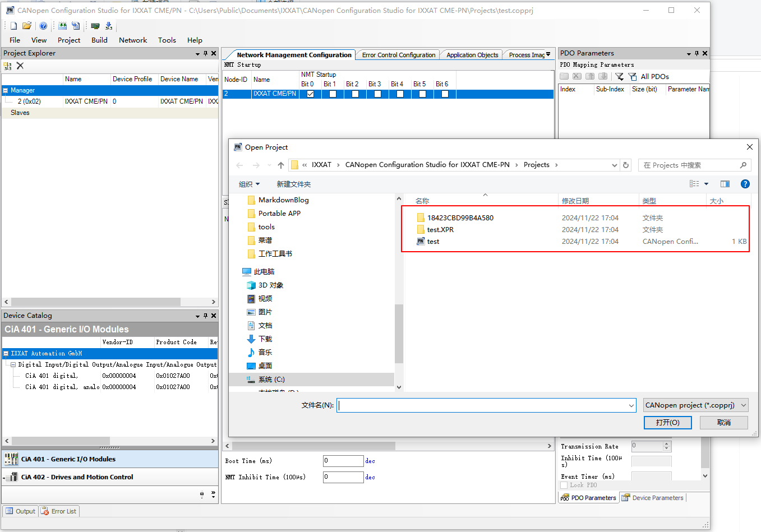Open the Network menu
Image resolution: width=761 pixels, height=532 pixels.
(x=133, y=40)
